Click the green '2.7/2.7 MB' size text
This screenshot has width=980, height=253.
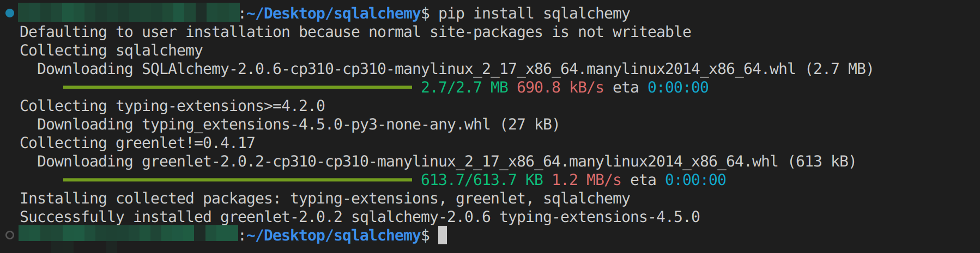pos(464,88)
